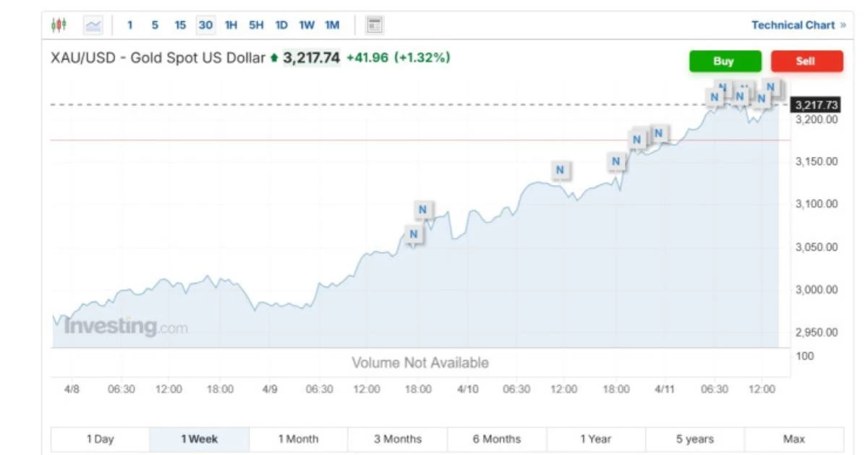This screenshot has width=868, height=455.
Task: Click the news panel icon in toolbar
Action: 374,25
